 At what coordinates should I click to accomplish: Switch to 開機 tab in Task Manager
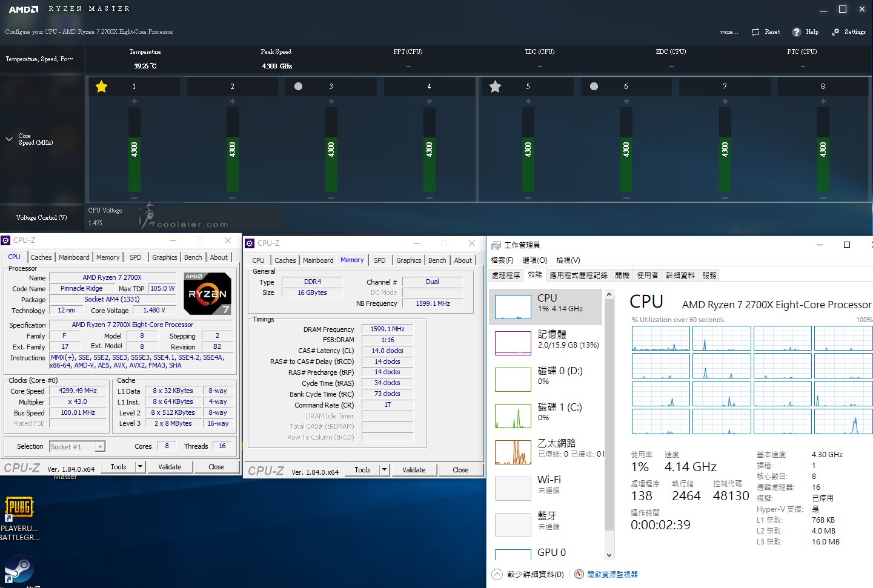click(x=622, y=276)
